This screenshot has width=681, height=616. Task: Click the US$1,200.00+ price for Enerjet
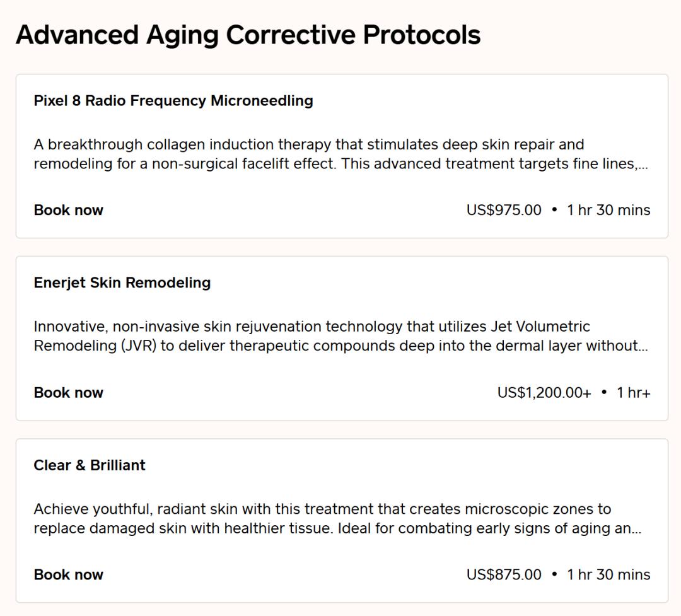coord(544,392)
